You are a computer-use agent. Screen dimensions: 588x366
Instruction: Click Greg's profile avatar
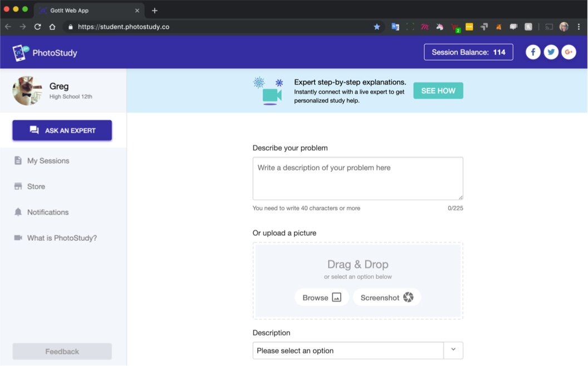point(27,91)
